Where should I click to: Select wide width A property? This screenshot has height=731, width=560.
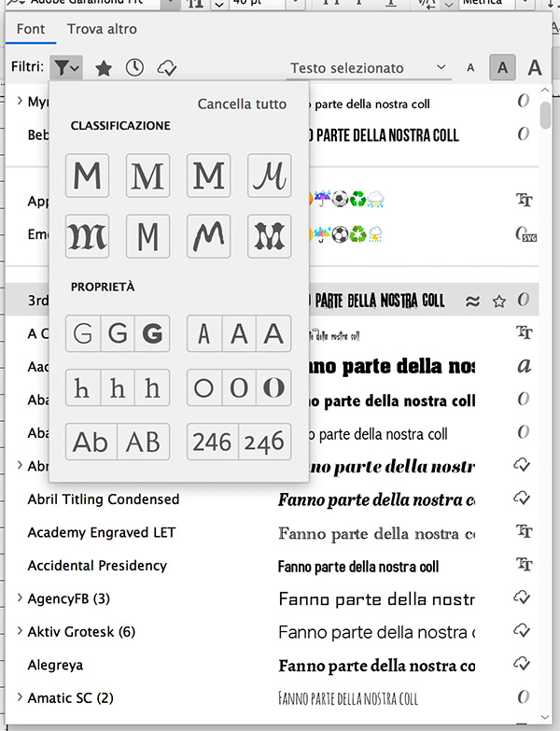tap(274, 333)
